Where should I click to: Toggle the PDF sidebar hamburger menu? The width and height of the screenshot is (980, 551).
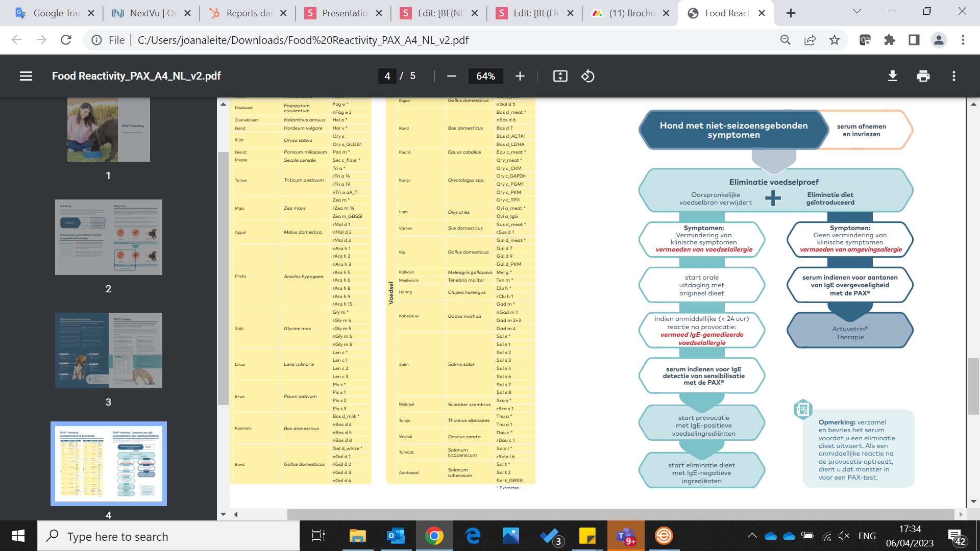(x=26, y=76)
